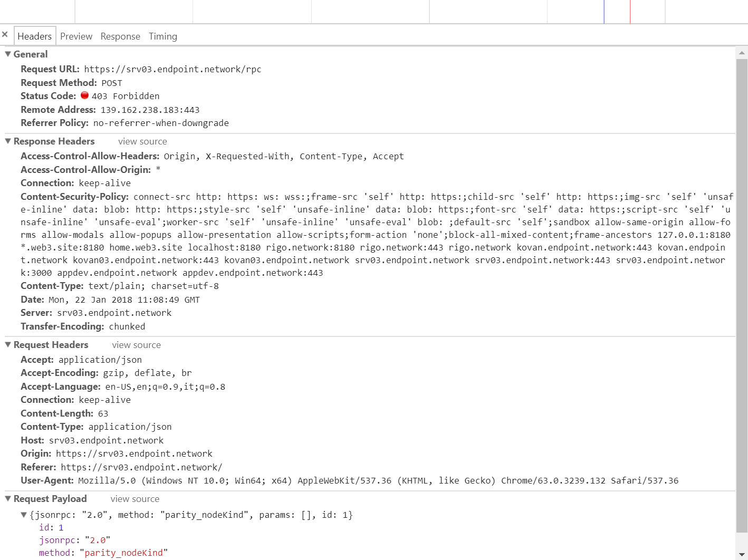
Task: Select the Host header value
Action: (x=106, y=440)
